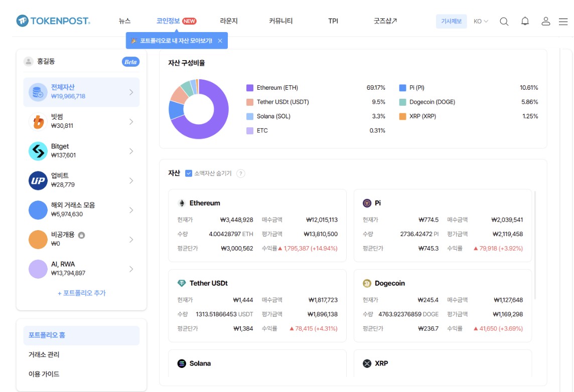The width and height of the screenshot is (574, 392).
Task: Click + 포트폴리오 추가 link
Action: pos(82,293)
